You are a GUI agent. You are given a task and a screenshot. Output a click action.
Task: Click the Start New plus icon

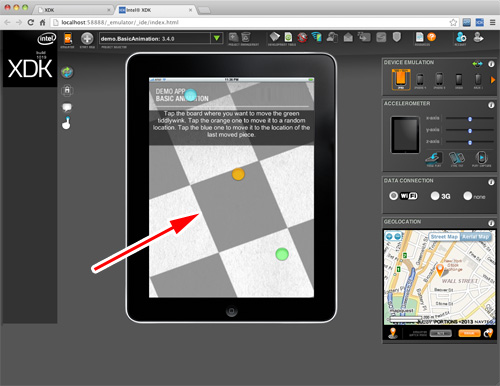[87, 39]
